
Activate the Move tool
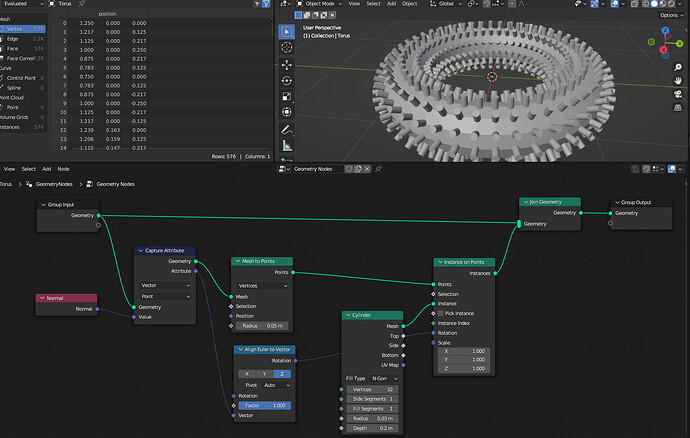[x=286, y=65]
